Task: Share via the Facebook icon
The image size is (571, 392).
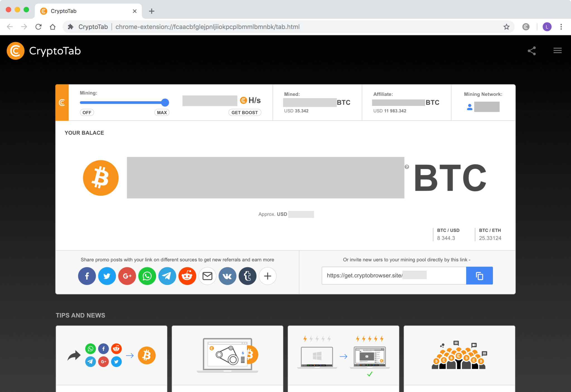Action: point(87,276)
